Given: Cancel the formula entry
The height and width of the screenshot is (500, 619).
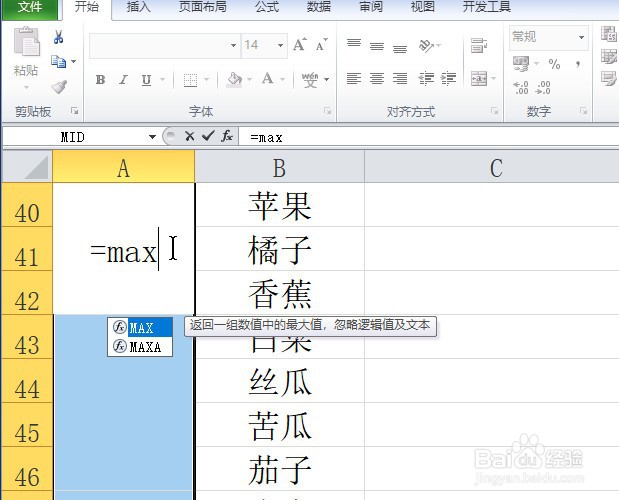Looking at the screenshot, I should pos(189,136).
